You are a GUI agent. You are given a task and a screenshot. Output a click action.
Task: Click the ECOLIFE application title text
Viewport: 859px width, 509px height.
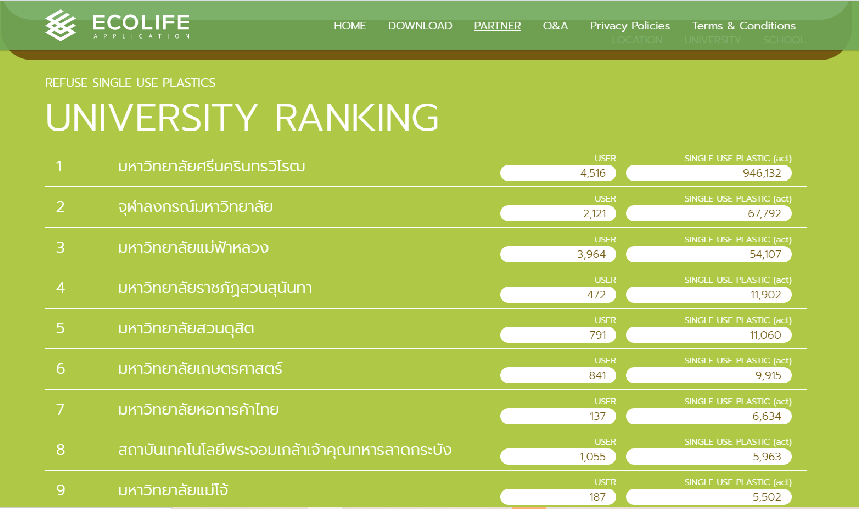click(x=141, y=26)
